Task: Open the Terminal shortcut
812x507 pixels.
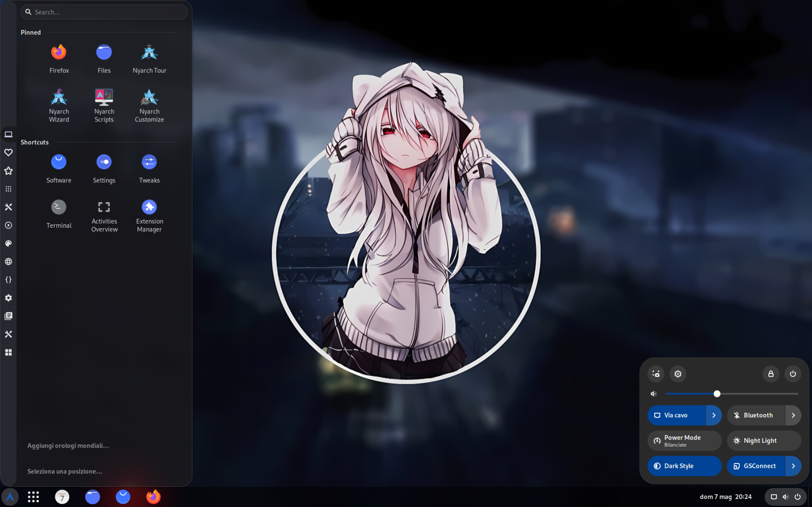Action: [x=59, y=214]
